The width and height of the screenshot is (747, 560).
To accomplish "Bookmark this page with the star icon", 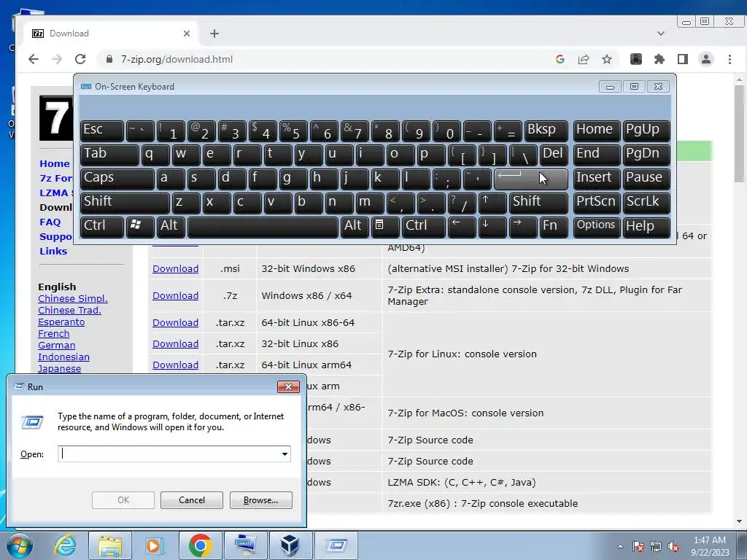I will tap(606, 59).
